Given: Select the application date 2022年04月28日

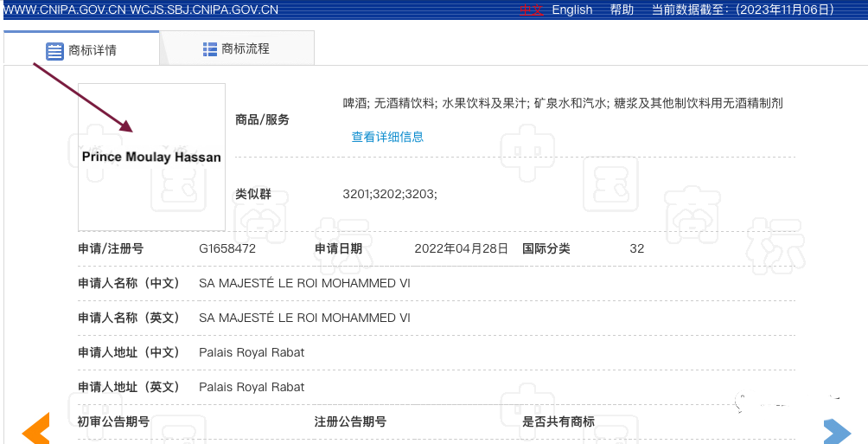Looking at the screenshot, I should [x=461, y=248].
